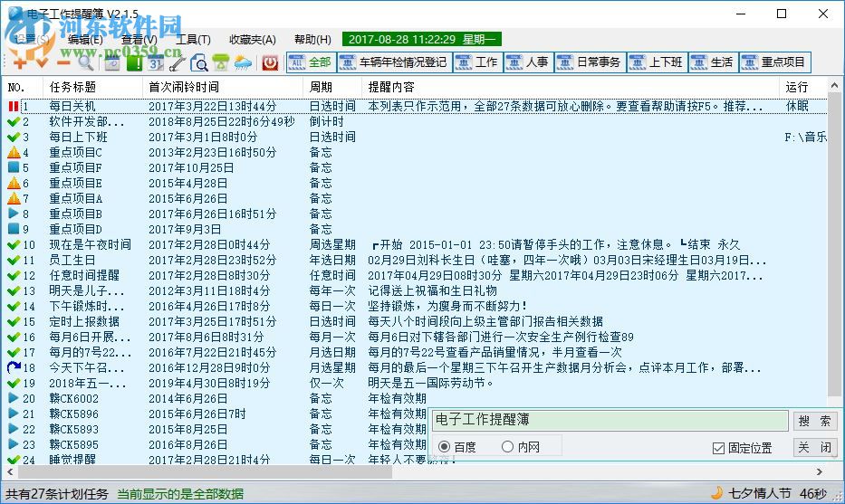Switch to the 日常事务 category tab
845x504 pixels.
(x=591, y=62)
